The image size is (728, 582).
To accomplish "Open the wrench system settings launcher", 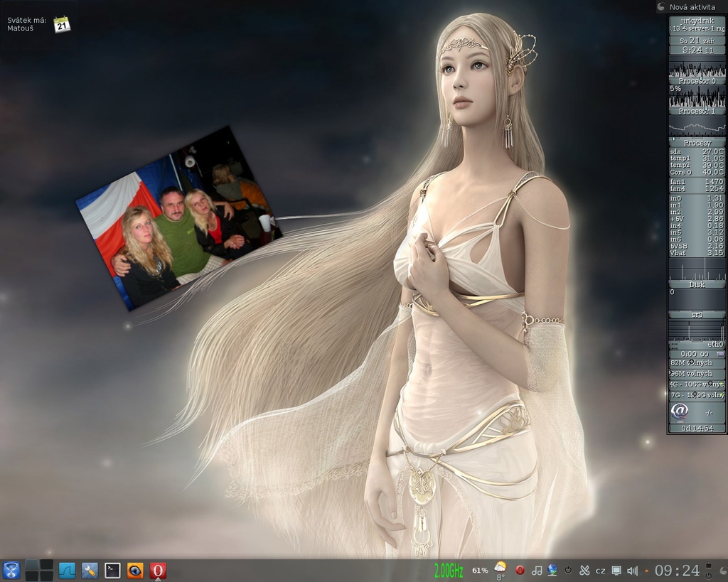I will point(90,571).
